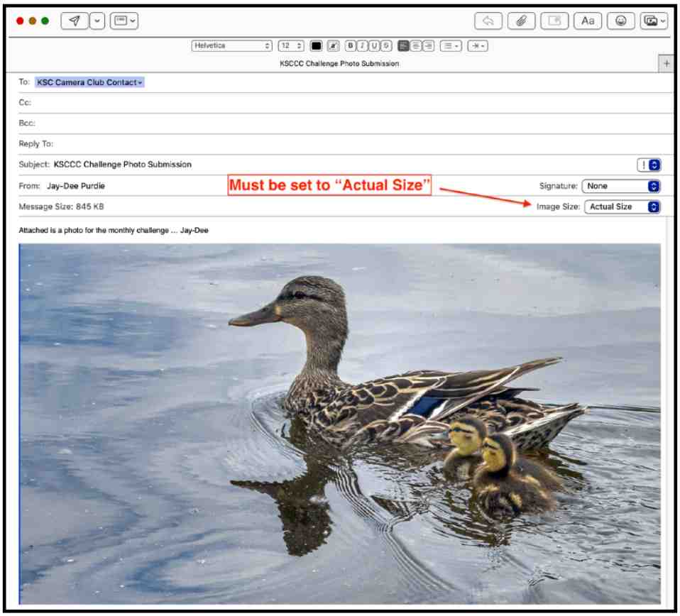Open the Signature dropdown set to None
The width and height of the screenshot is (680, 616).
[620, 186]
